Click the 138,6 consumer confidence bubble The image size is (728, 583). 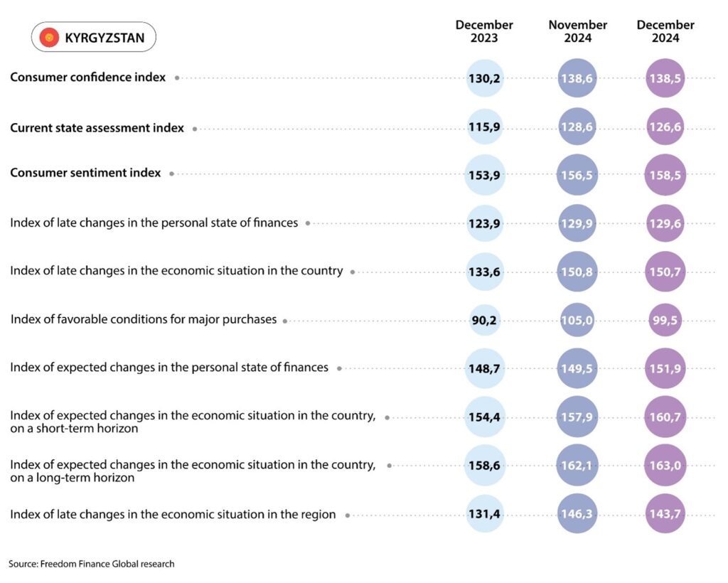coord(577,78)
